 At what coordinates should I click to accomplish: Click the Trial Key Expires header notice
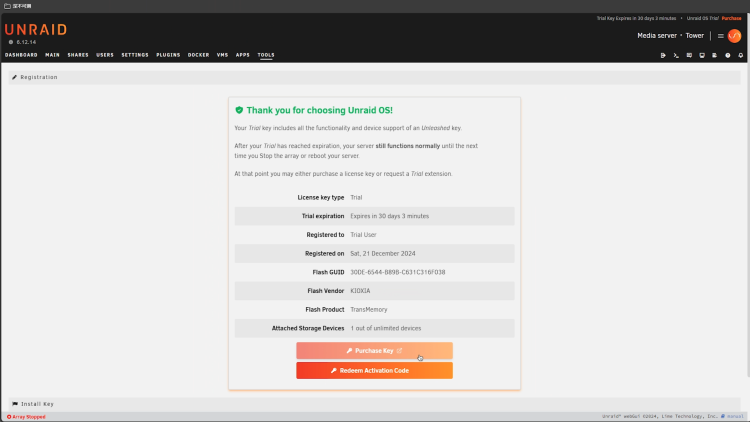click(636, 18)
